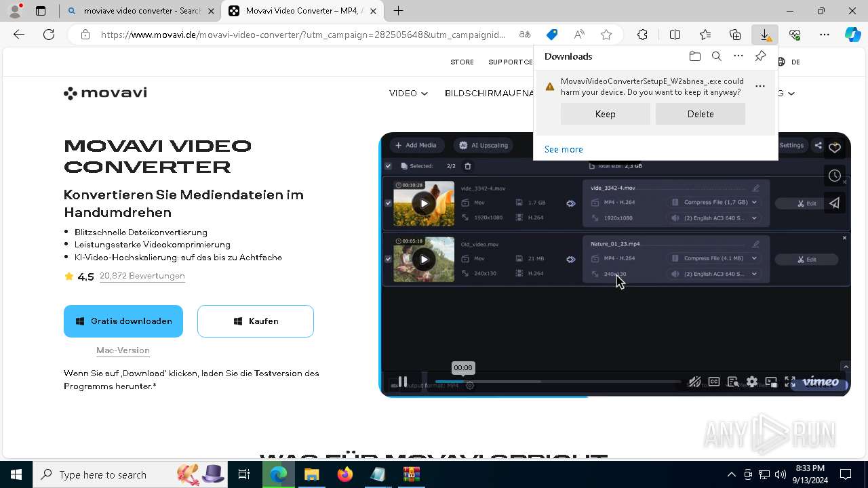Screen dimensions: 868x488
Task: Open Vimeo video transcript icon
Action: pyautogui.click(x=732, y=382)
